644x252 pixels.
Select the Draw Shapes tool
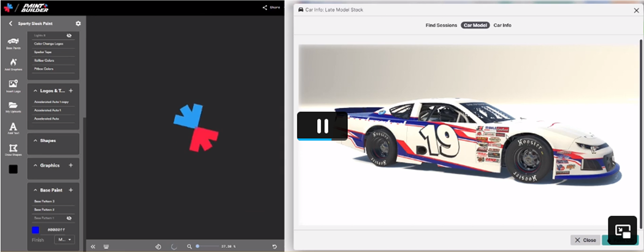[x=13, y=149]
